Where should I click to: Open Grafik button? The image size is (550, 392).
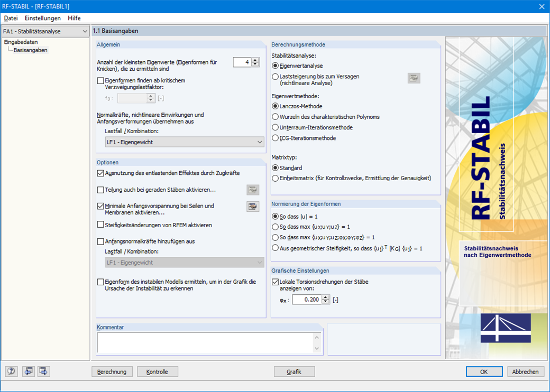[x=294, y=372]
